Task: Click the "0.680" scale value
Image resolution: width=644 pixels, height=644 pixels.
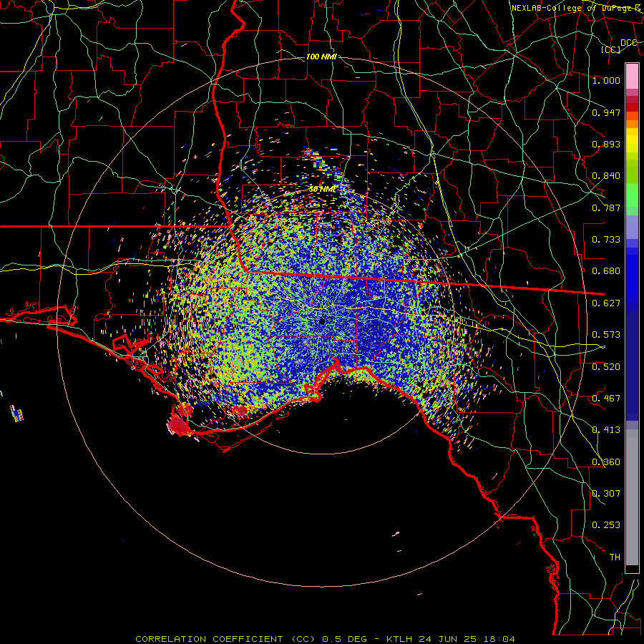Action: point(606,271)
